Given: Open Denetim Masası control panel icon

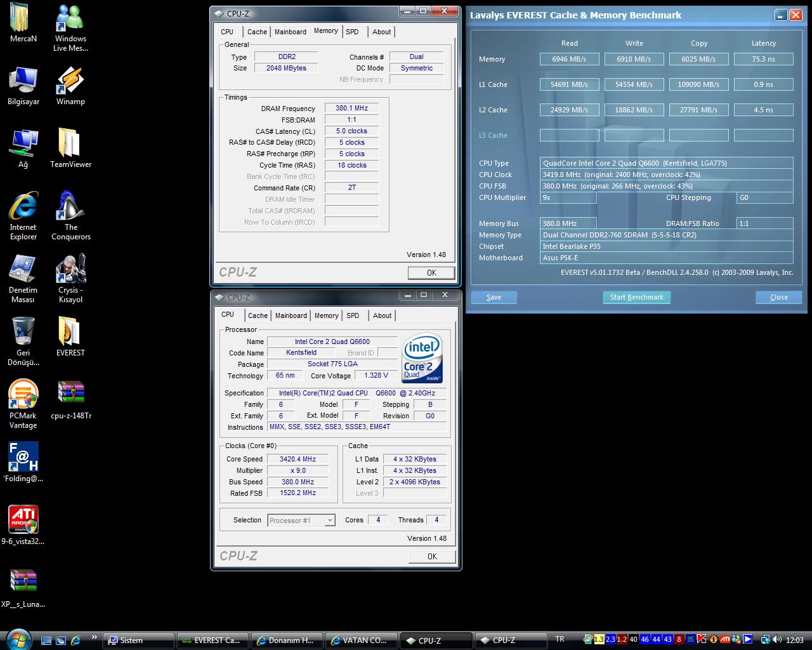Looking at the screenshot, I should 23,279.
